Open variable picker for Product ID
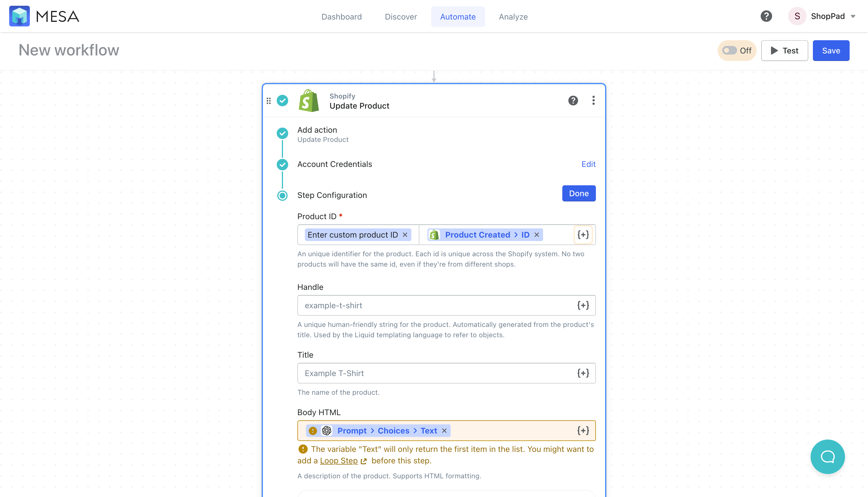Viewport: 868px width, 497px height. (x=583, y=235)
